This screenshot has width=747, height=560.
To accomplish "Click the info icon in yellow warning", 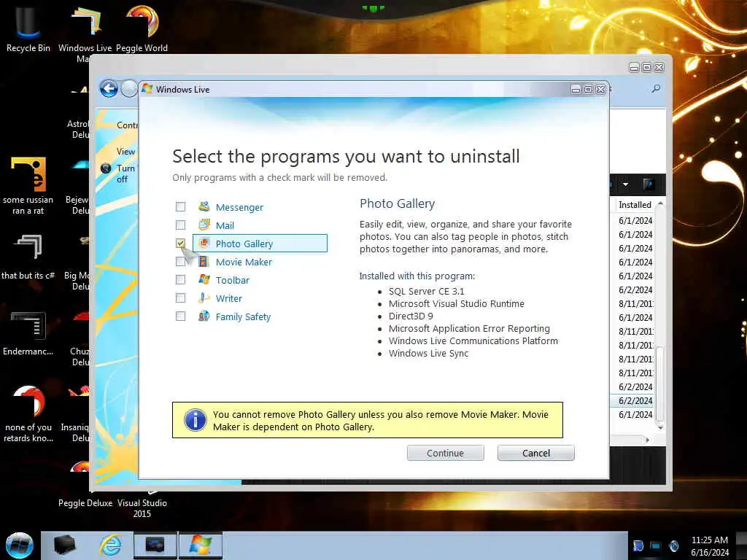I will (196, 420).
